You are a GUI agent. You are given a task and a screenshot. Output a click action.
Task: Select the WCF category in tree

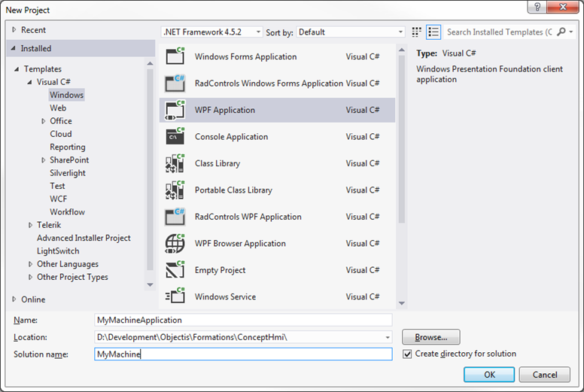pos(59,199)
